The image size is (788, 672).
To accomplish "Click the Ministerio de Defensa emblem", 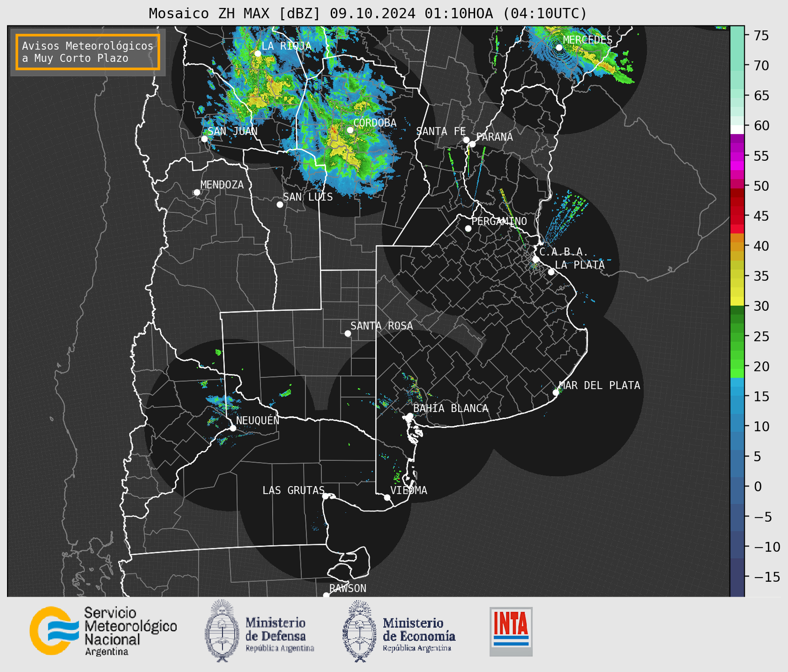I will (222, 631).
